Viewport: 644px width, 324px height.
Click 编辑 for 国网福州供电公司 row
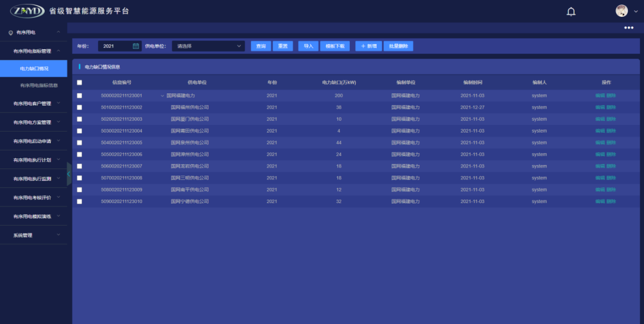[600, 107]
